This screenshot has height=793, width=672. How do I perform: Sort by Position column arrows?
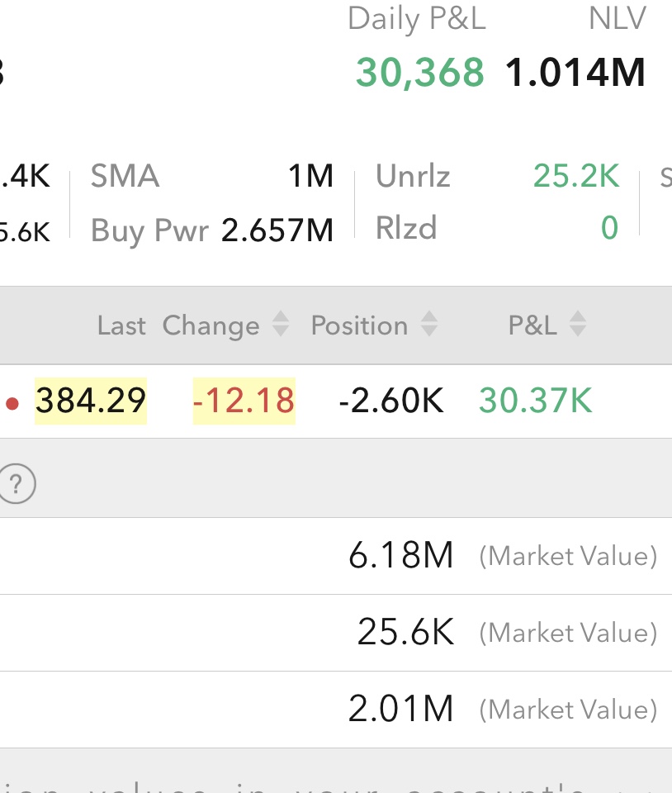coord(428,325)
